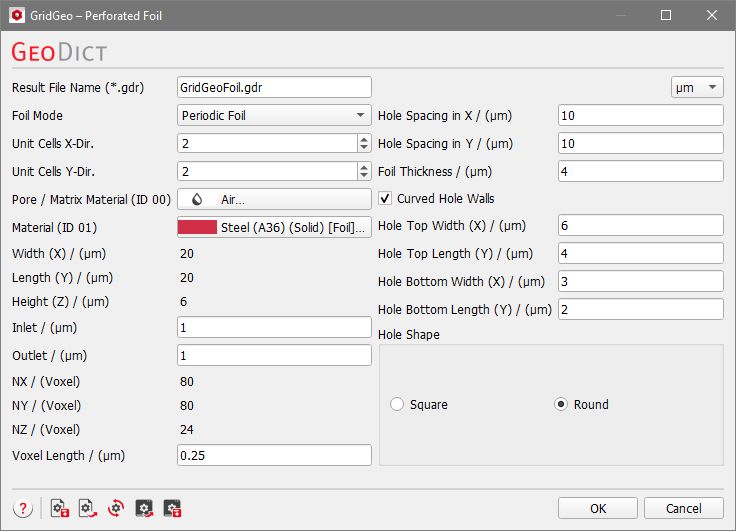This screenshot has width=736, height=531.
Task: Click the Hole Bottom Length (Y) field
Action: click(x=641, y=309)
